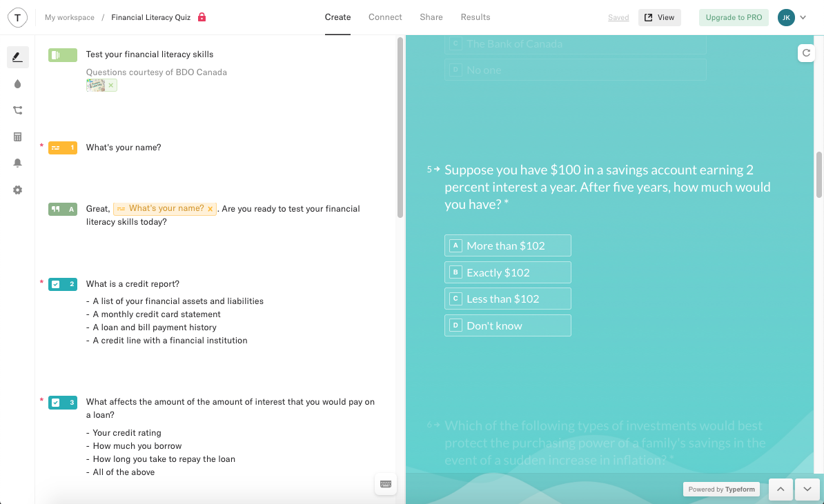Expand the account dropdown chevron
824x504 pixels.
click(x=803, y=17)
